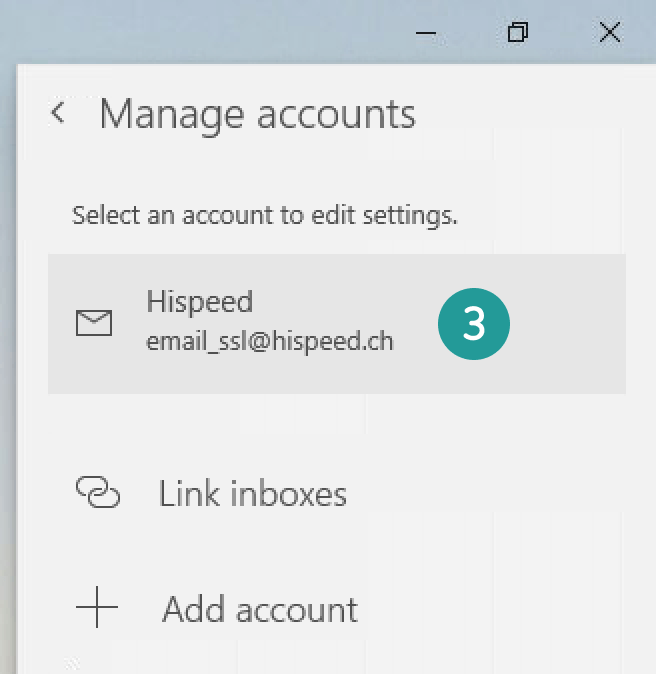
Task: Close the Mail window
Action: pos(610,33)
